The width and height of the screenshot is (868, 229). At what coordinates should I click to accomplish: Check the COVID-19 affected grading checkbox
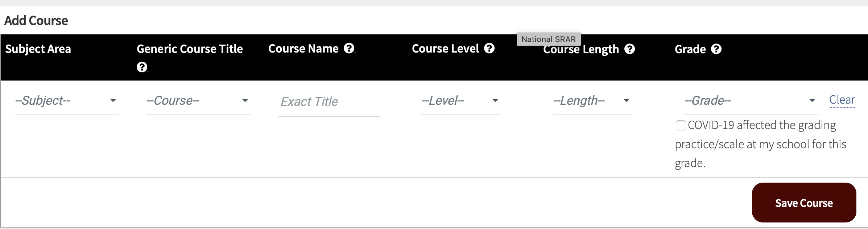(x=681, y=125)
